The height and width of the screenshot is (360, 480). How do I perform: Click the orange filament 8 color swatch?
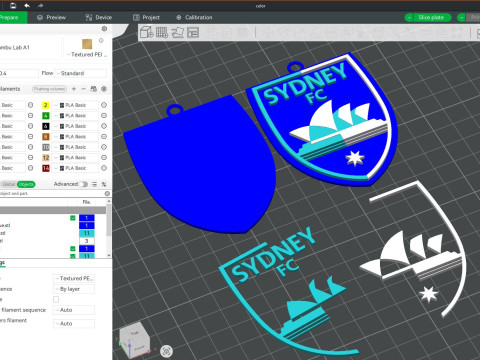(x=46, y=137)
